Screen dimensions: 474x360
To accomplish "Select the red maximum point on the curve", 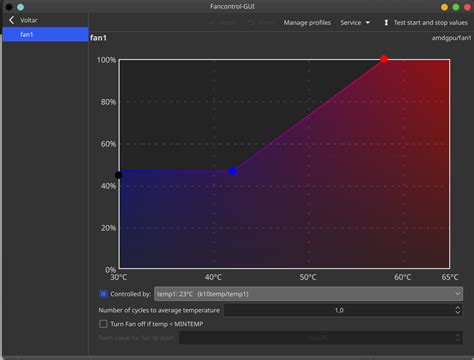I will [384, 59].
